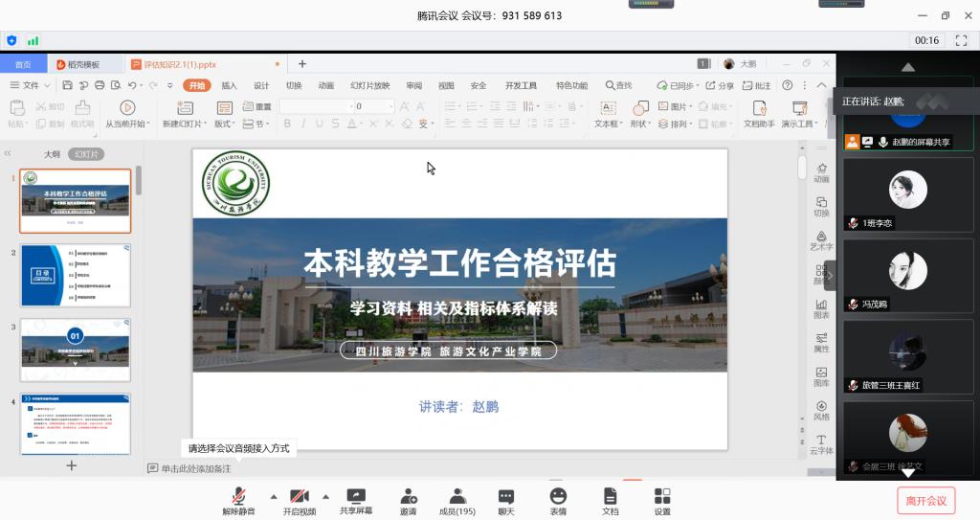Select participant tile 1班李恋
Screen dimensions: 980x520
[907, 194]
